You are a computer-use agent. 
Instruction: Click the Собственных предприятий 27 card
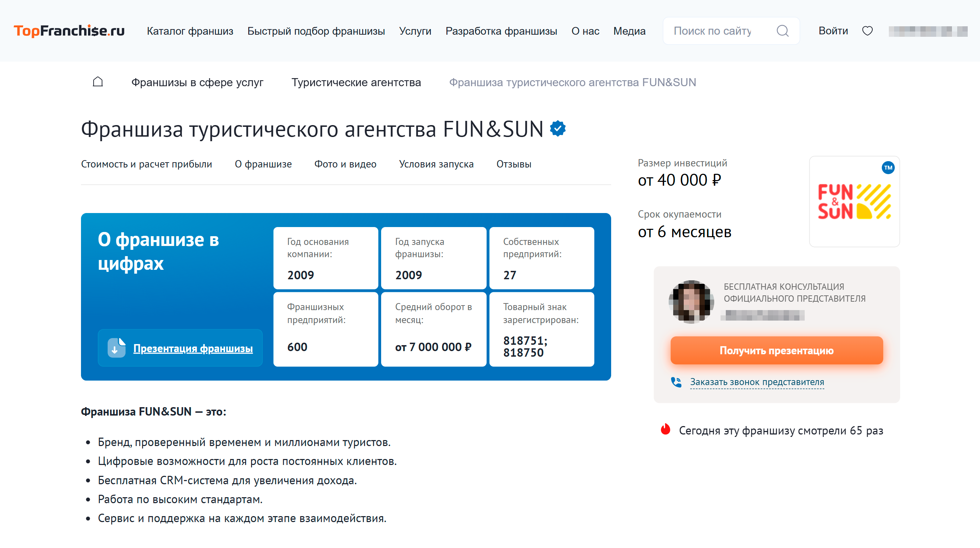[541, 258]
